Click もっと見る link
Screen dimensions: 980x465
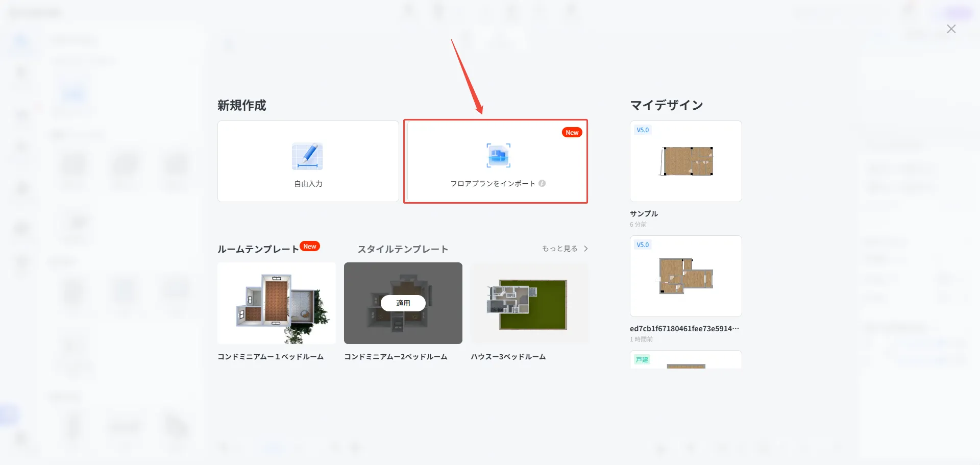[560, 249]
